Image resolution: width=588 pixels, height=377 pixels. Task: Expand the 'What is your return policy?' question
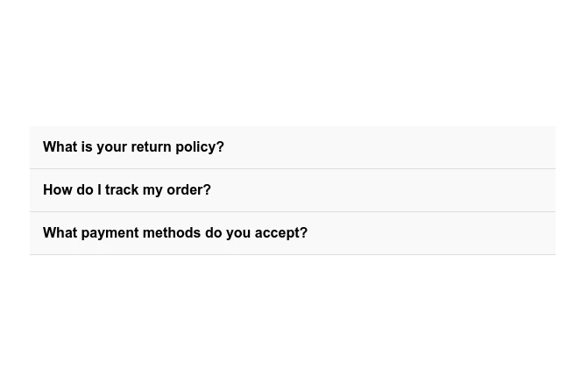coord(133,147)
